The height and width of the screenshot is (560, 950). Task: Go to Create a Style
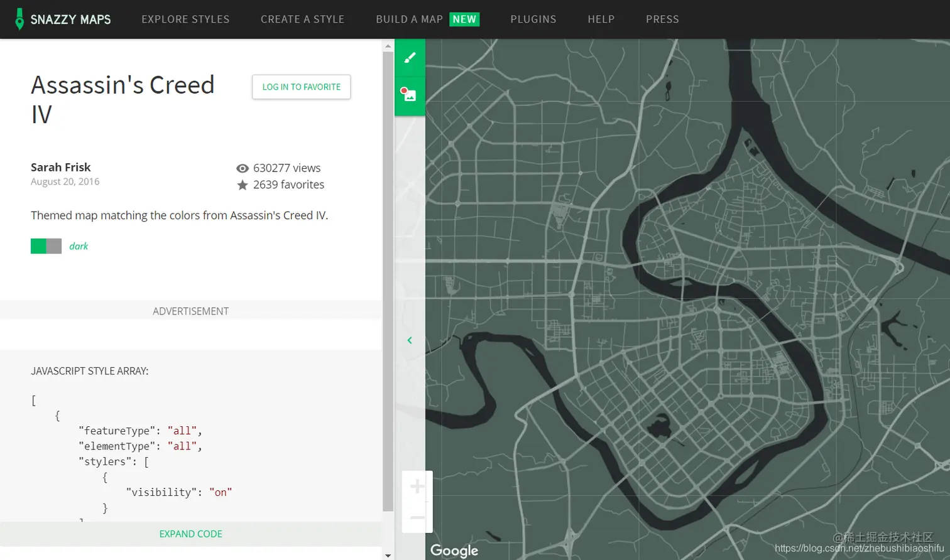303,19
